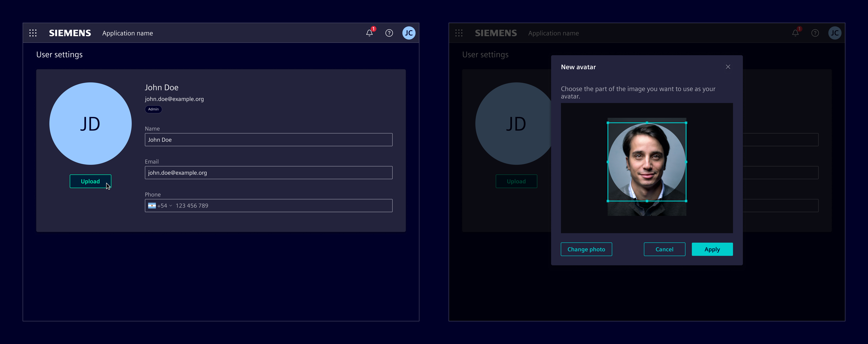Open help question mark icon, left header

pos(389,33)
